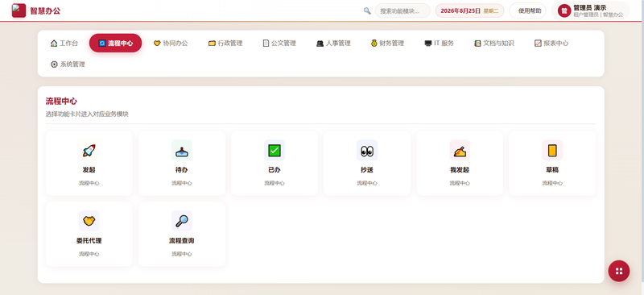Click the chart icon beside 报表中心
Image resolution: width=644 pixels, height=295 pixels.
pyautogui.click(x=538, y=44)
